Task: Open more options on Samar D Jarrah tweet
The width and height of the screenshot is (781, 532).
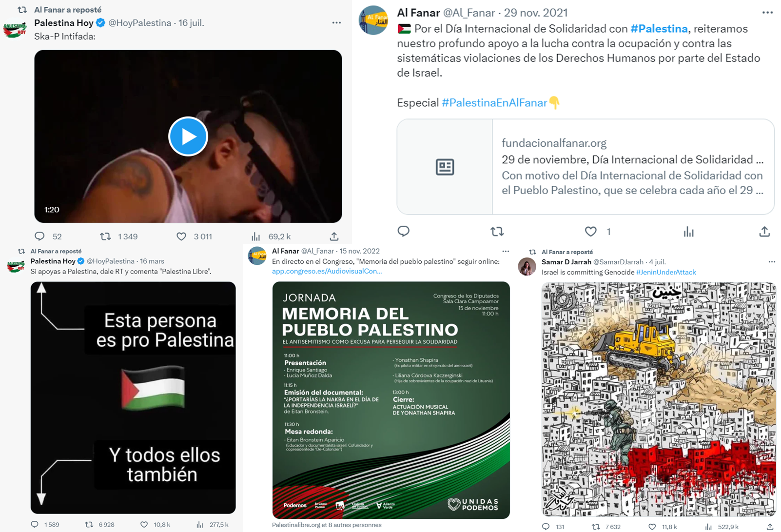Action: (x=772, y=262)
